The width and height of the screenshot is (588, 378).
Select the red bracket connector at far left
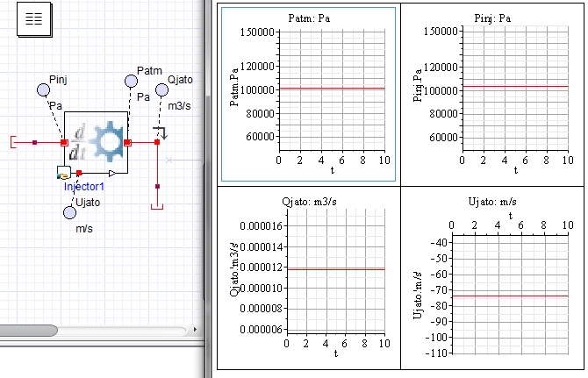click(15, 141)
